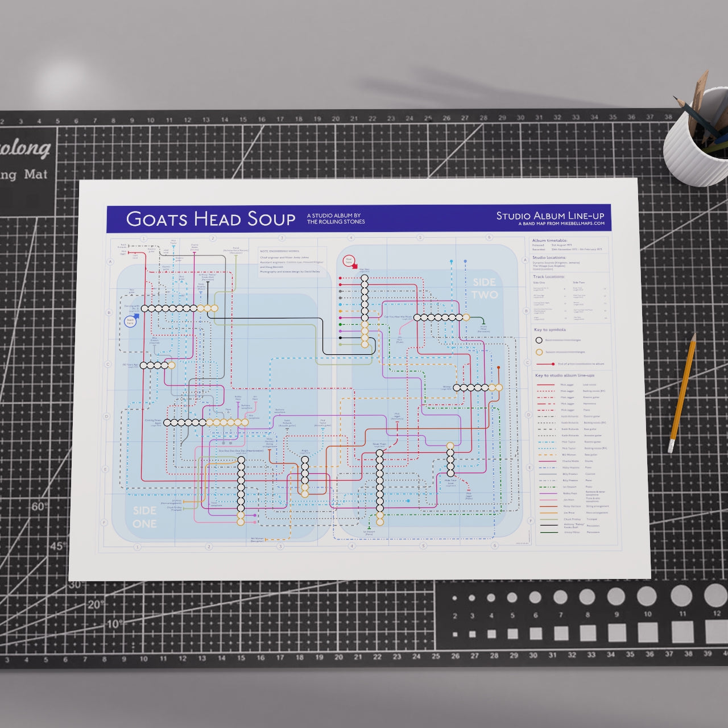Click the blue "Start here" circle marker
This screenshot has width=728, height=728.
pos(130,321)
